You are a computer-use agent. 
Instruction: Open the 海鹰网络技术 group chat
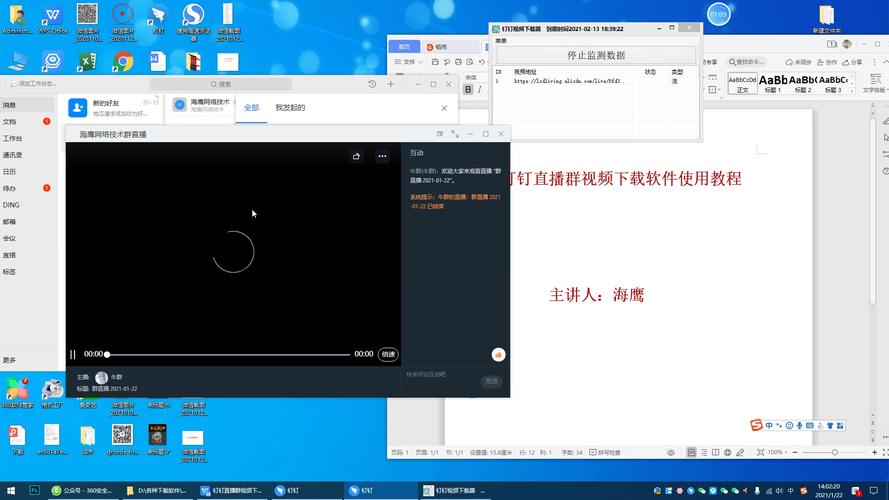pos(201,105)
